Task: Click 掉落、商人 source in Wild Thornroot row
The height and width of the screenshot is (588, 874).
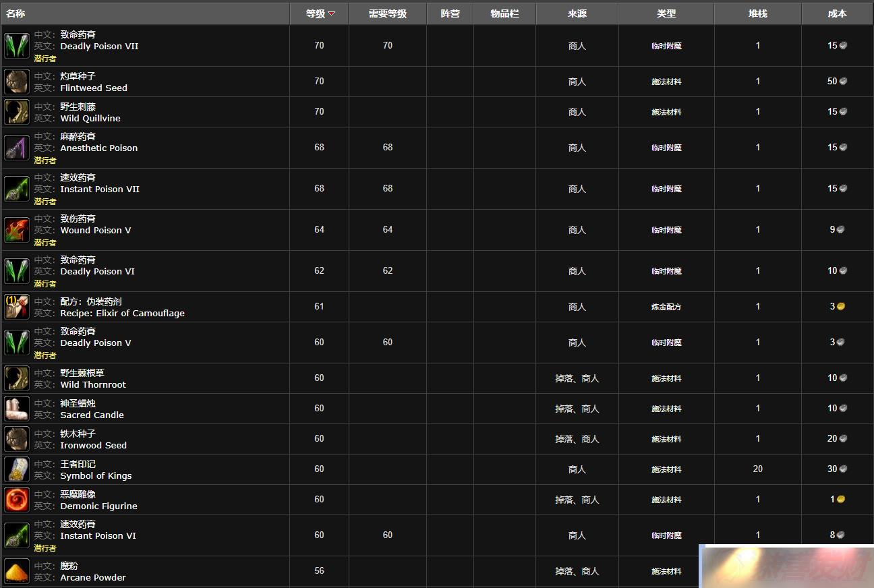Action: (577, 378)
